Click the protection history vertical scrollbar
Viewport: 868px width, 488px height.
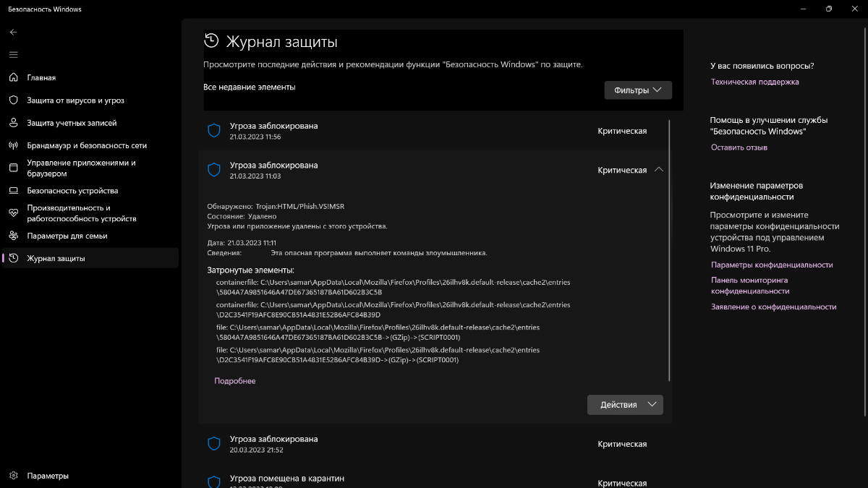[670, 250]
